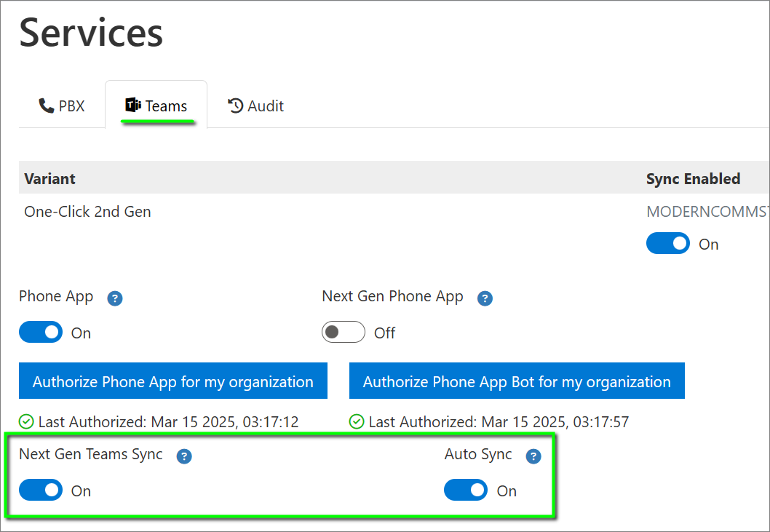Open the Audit tab
Image resolution: width=770 pixels, height=532 pixels.
coord(255,106)
